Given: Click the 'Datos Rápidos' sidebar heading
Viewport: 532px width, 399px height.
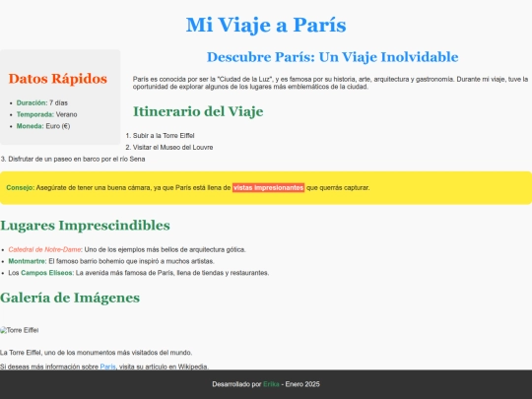Looking at the screenshot, I should click(x=58, y=79).
